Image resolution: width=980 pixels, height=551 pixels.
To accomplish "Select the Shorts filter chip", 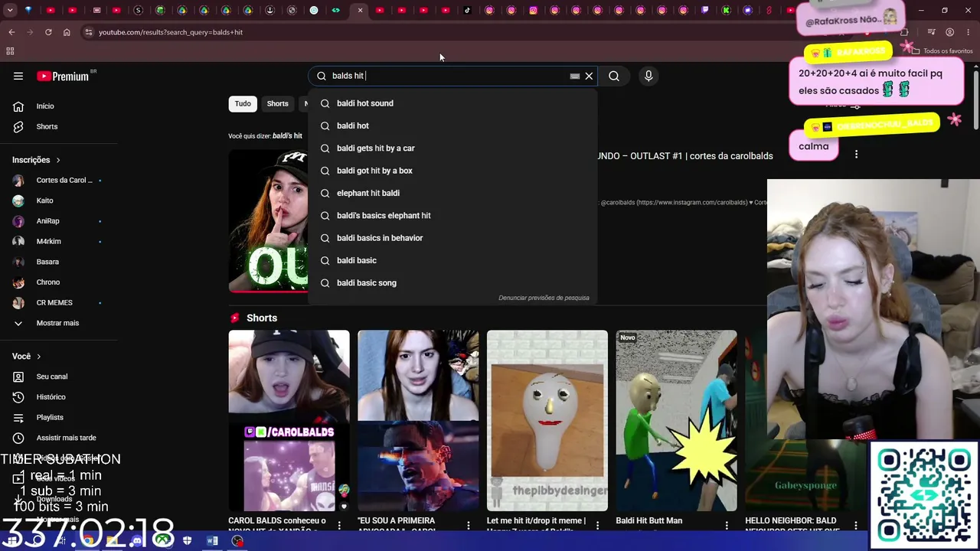I will point(277,104).
